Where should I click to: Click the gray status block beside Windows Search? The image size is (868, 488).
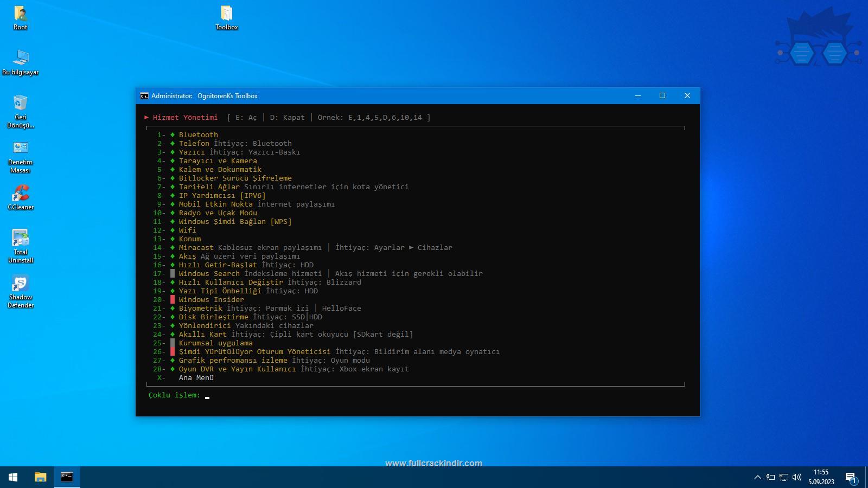173,273
